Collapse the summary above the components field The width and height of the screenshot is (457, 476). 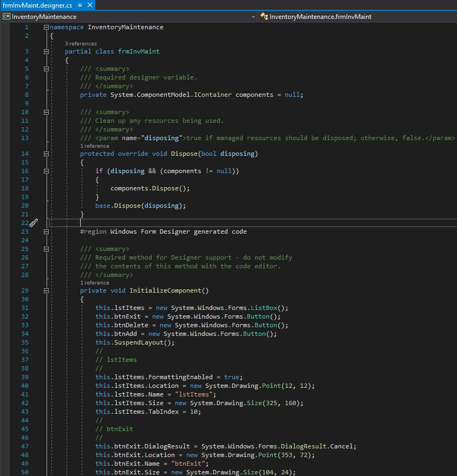point(45,69)
